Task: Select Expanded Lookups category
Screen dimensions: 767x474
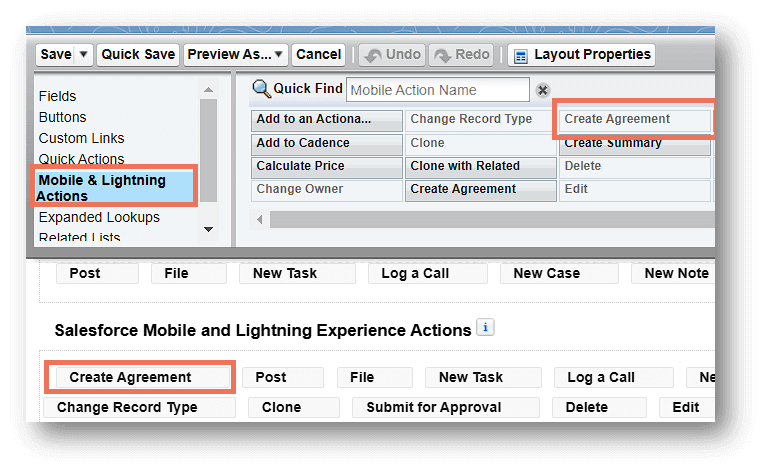Action: 99,217
